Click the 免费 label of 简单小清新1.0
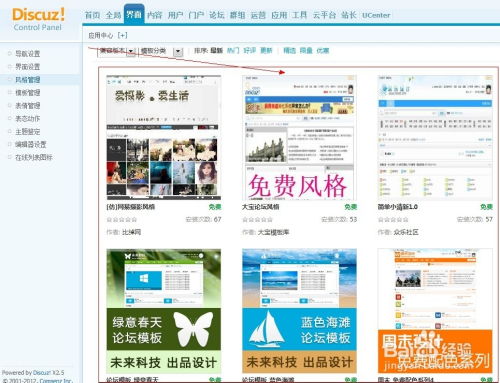 coord(486,207)
